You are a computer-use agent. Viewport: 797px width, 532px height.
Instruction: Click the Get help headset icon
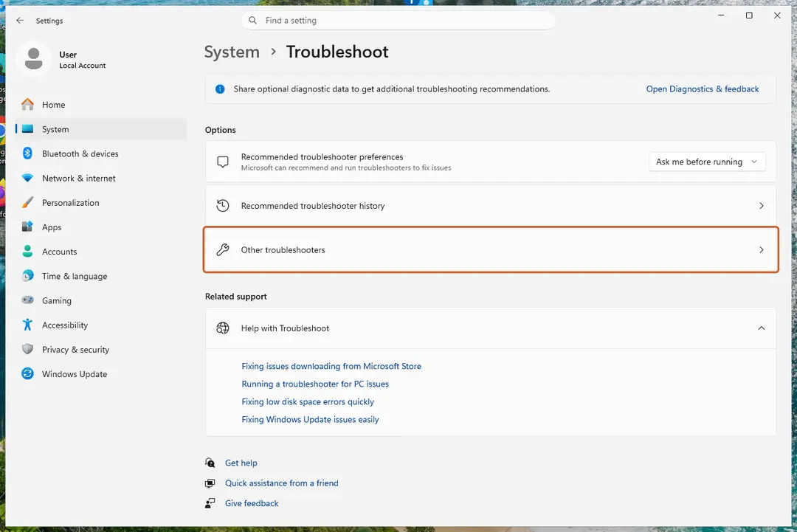[210, 463]
